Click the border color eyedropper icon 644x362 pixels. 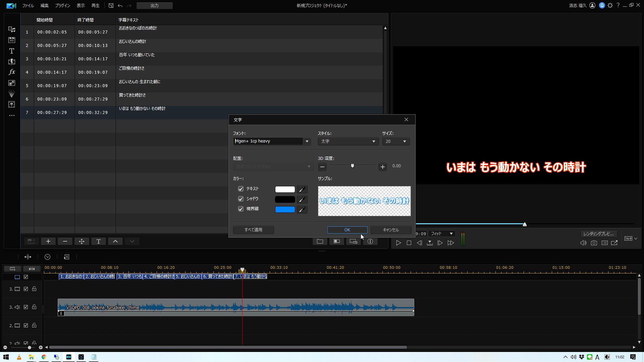(x=302, y=209)
